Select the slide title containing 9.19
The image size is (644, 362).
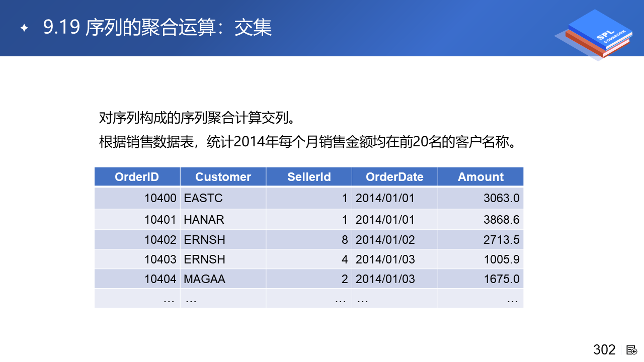[x=157, y=28]
